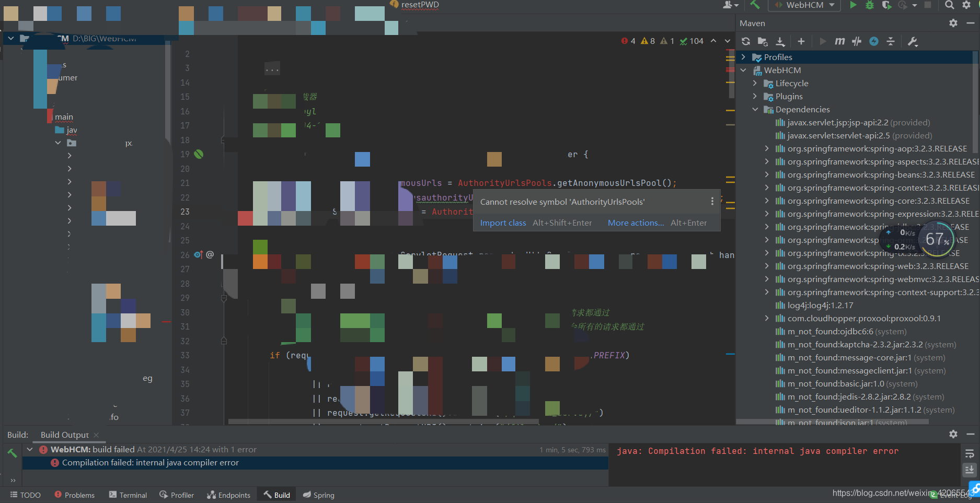Click Import class in the error popup
The image size is (980, 503).
click(x=502, y=223)
